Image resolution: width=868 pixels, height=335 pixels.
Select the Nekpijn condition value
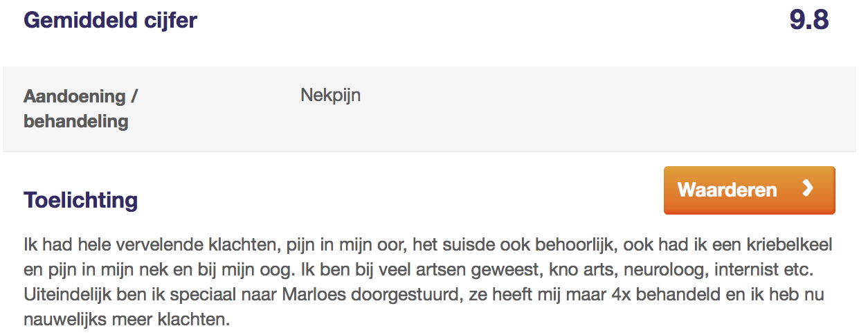tap(331, 95)
